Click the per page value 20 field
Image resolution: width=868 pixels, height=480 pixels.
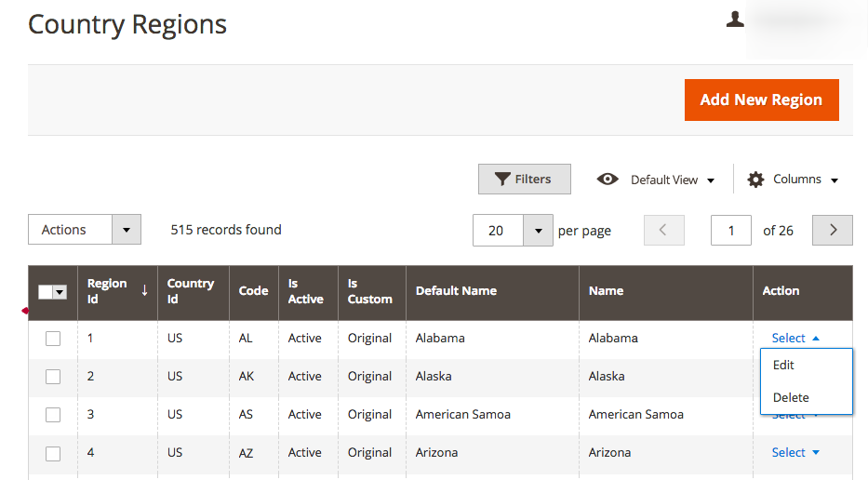click(498, 231)
